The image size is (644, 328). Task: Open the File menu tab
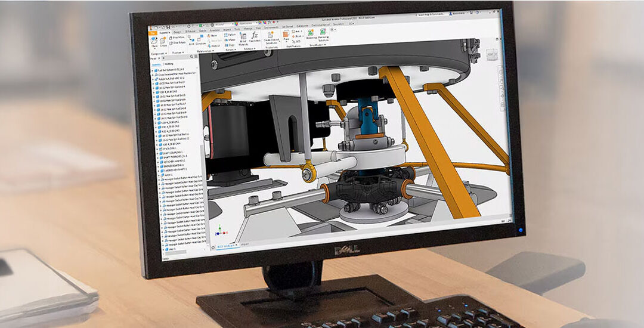153,33
